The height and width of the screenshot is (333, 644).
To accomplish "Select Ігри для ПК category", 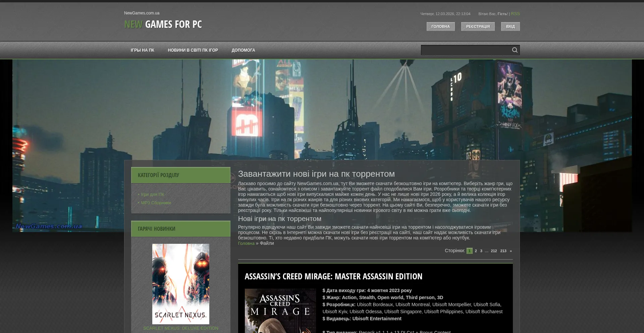I will click(x=153, y=195).
